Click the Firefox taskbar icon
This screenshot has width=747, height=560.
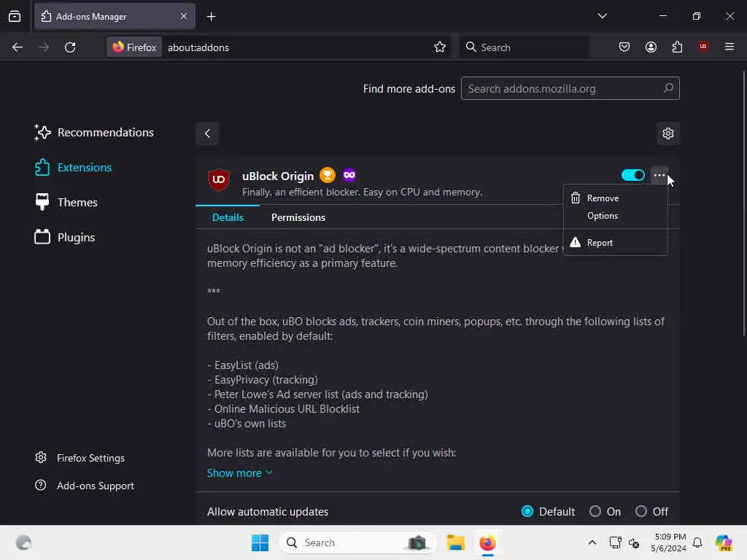tap(487, 542)
